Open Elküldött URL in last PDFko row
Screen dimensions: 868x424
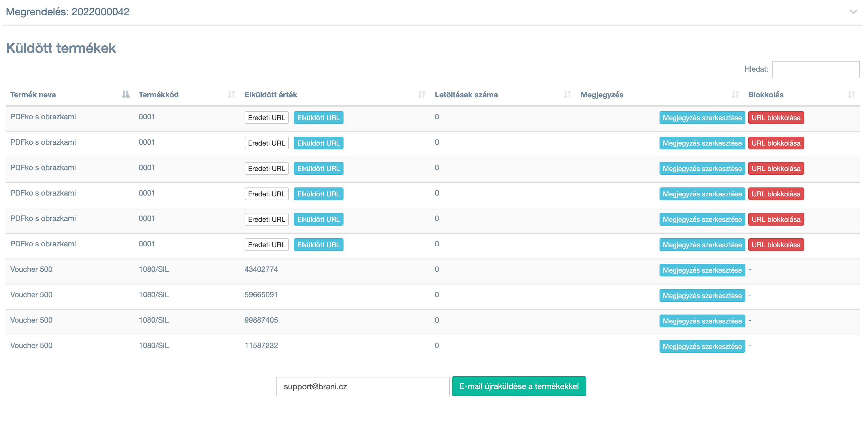(x=318, y=245)
